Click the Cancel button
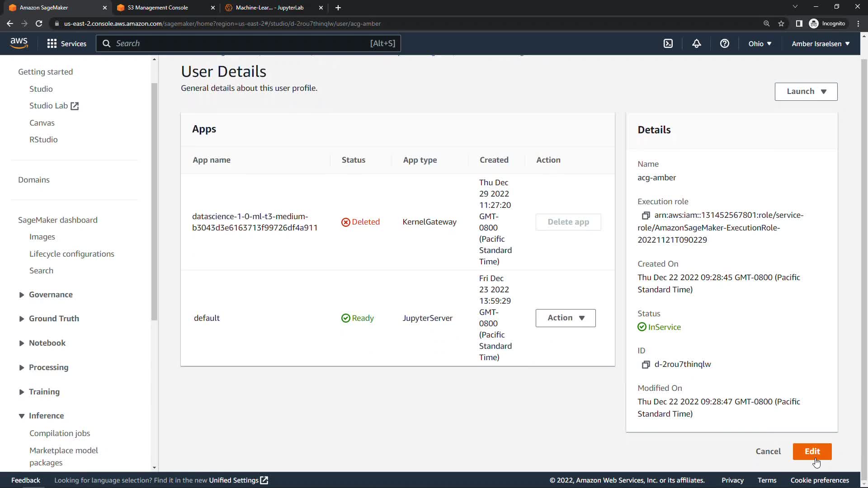Viewport: 868px width, 488px height. click(x=768, y=451)
